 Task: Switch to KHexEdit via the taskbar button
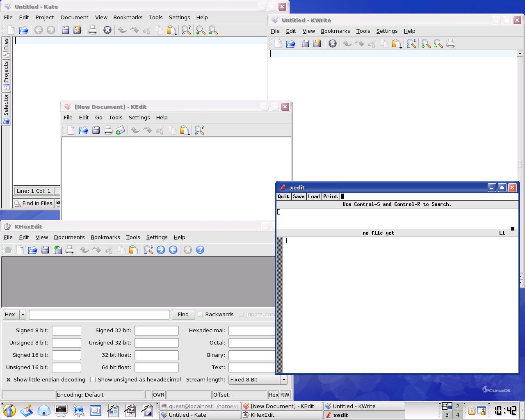[282, 415]
